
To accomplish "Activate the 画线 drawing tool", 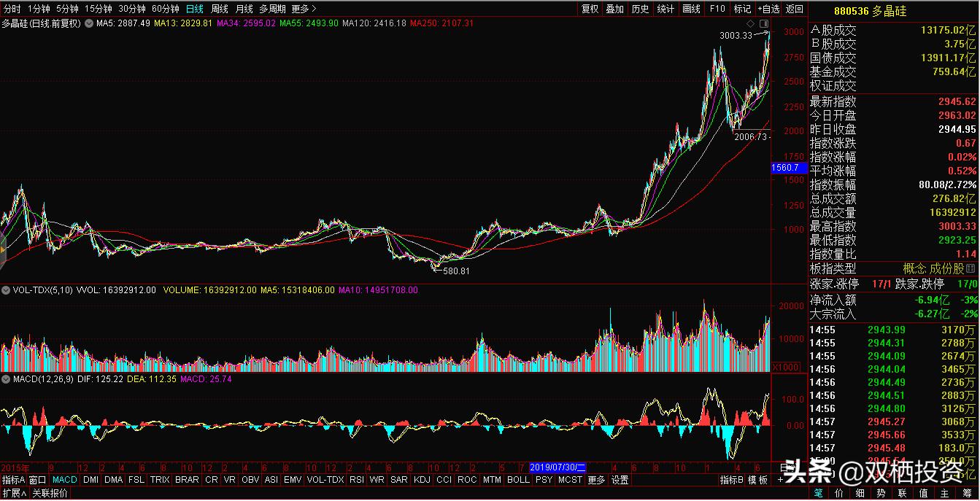I will point(691,9).
